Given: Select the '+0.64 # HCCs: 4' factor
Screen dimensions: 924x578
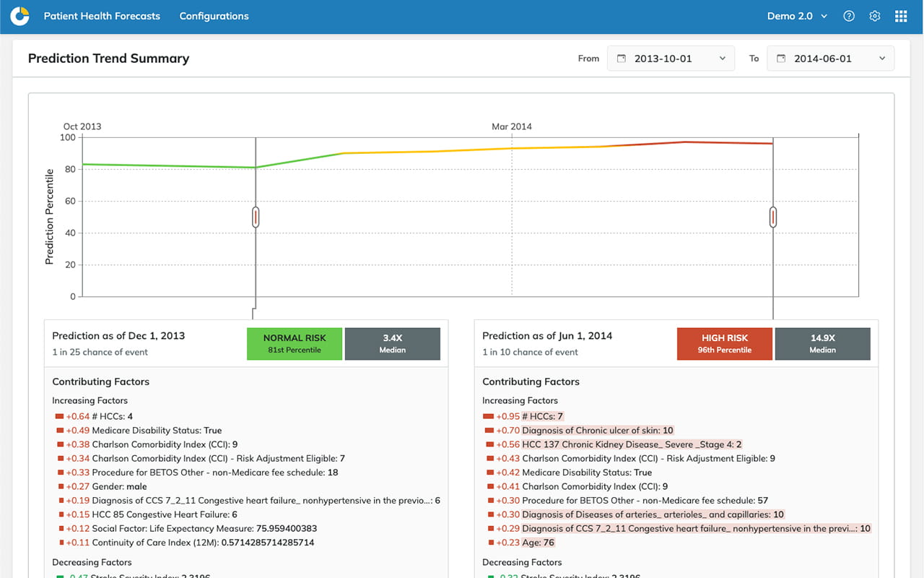Looking at the screenshot, I should (94, 416).
